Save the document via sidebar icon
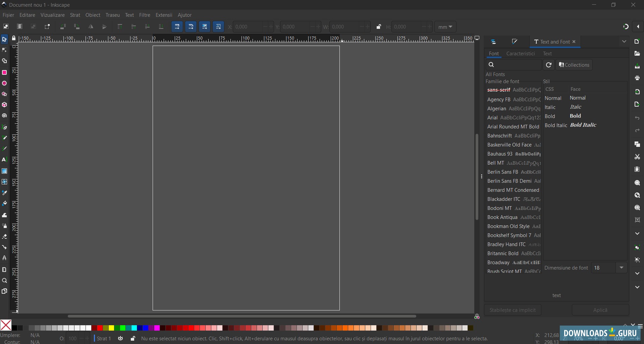The image size is (644, 344). point(638,66)
